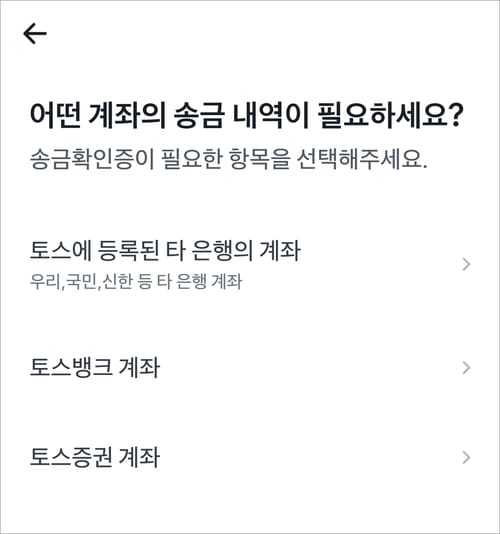Go back using the left arrow icon

[35, 33]
